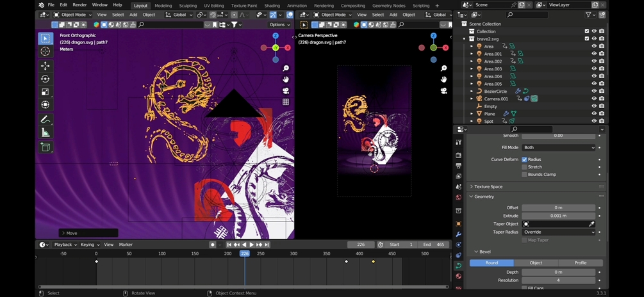Screen dimensions: 644x297
Task: Disable Spot light in renders camera icon
Action: (x=602, y=121)
